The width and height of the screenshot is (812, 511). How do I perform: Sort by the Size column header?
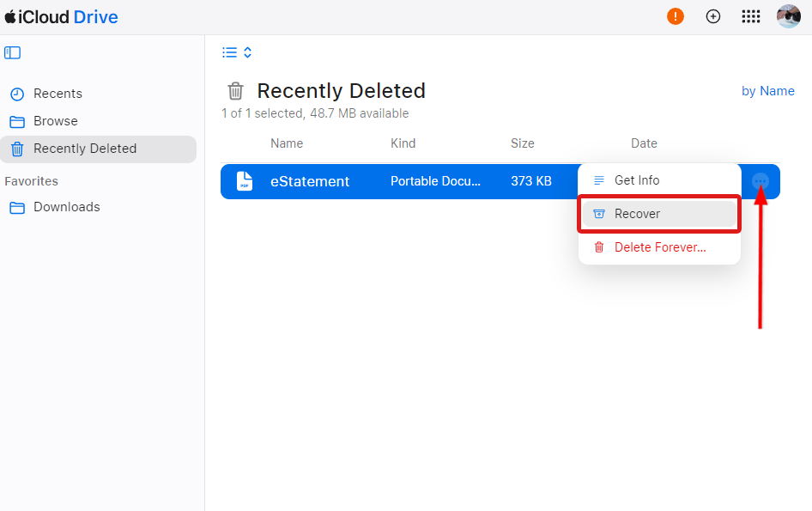tap(522, 143)
